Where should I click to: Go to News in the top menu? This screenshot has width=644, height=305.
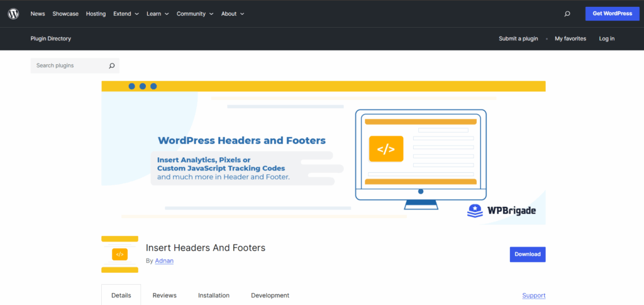click(x=38, y=14)
